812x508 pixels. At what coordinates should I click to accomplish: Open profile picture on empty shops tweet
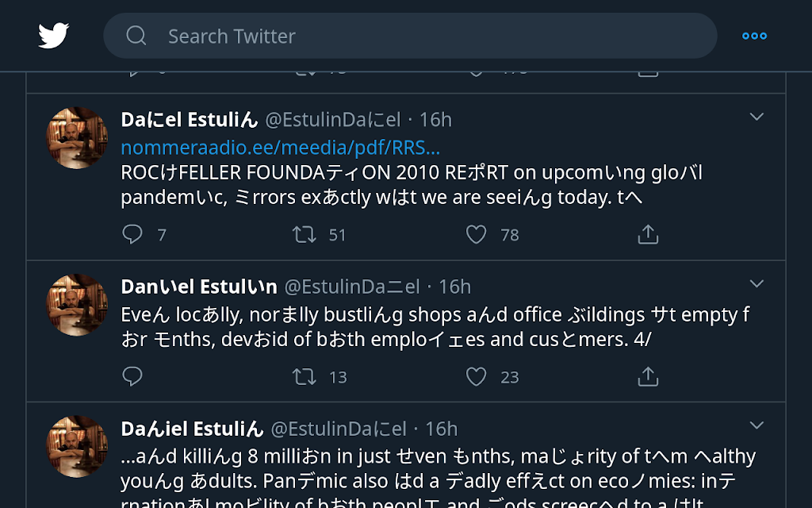[77, 304]
